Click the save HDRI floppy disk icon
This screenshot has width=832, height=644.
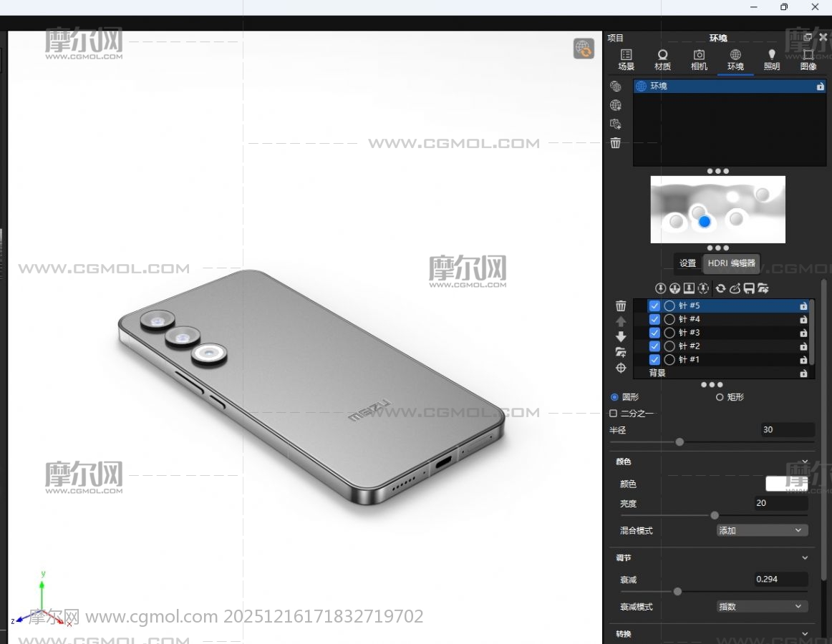[x=749, y=288]
